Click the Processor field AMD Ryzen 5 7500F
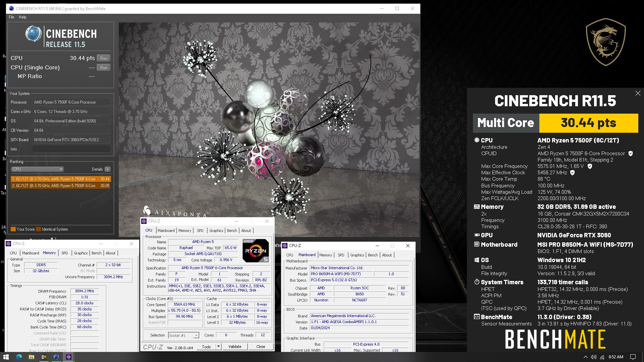644x362 pixels. coord(71,102)
